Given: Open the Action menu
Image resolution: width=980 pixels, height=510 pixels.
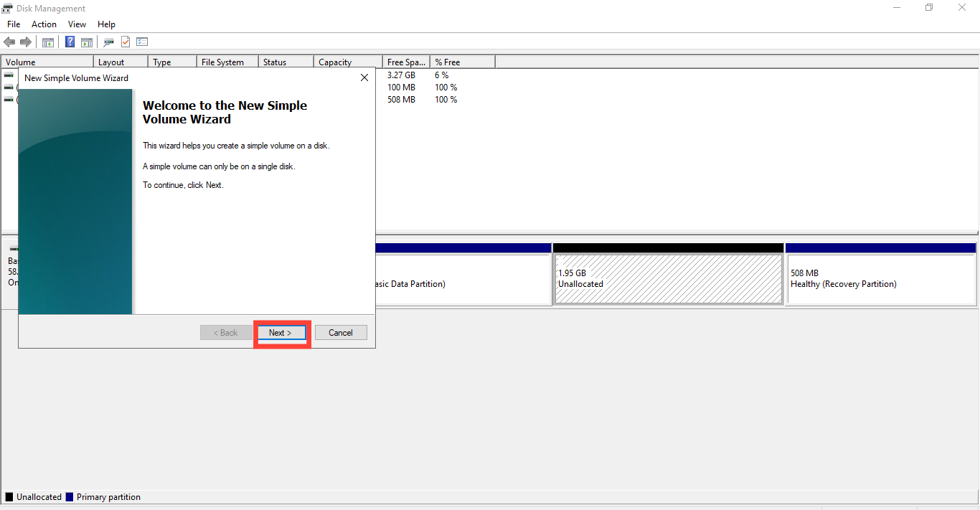Looking at the screenshot, I should [x=44, y=24].
